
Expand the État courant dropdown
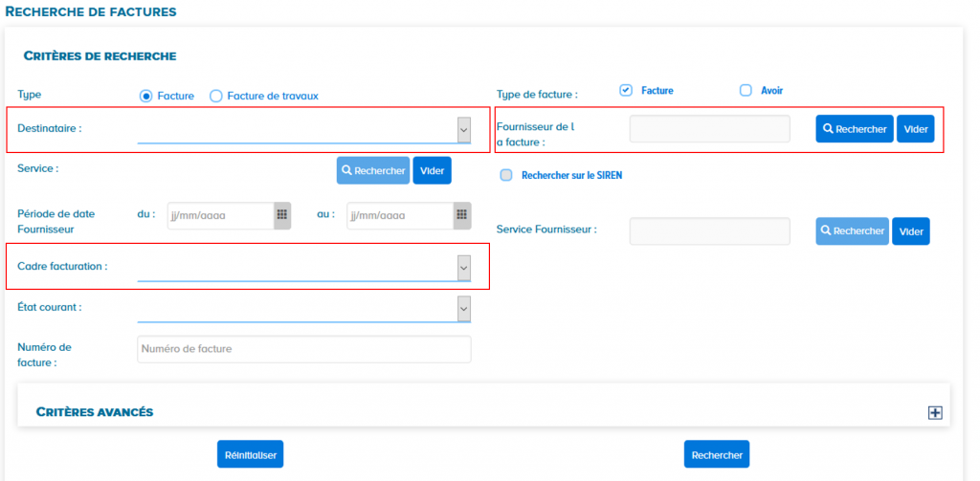point(463,309)
